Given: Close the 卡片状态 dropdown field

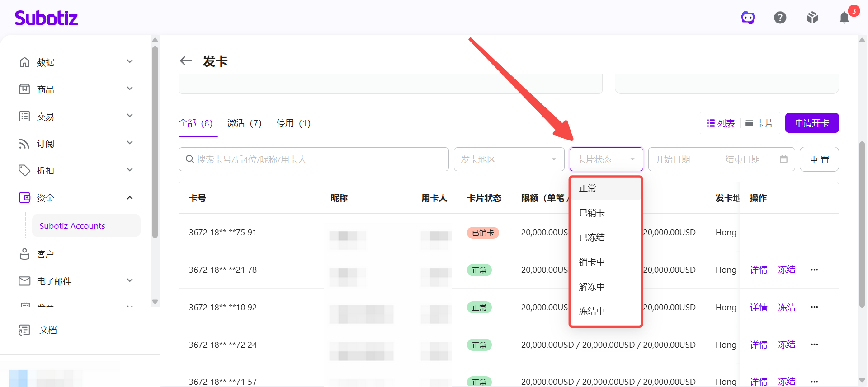Looking at the screenshot, I should (606, 159).
